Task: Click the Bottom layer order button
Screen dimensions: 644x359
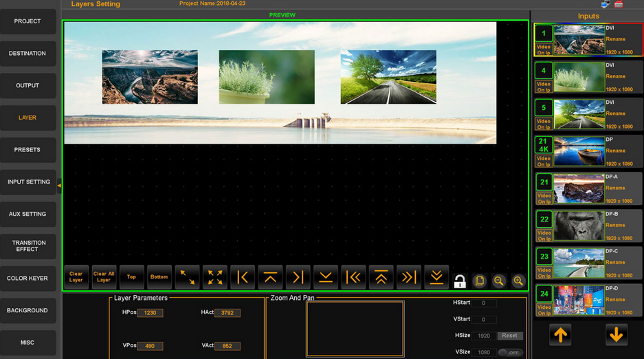Action: 159,277
